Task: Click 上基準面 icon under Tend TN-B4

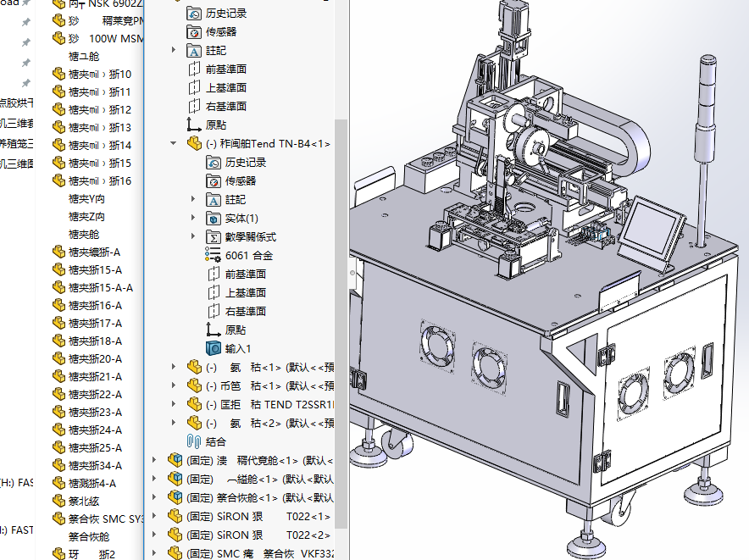Action: pyautogui.click(x=213, y=293)
